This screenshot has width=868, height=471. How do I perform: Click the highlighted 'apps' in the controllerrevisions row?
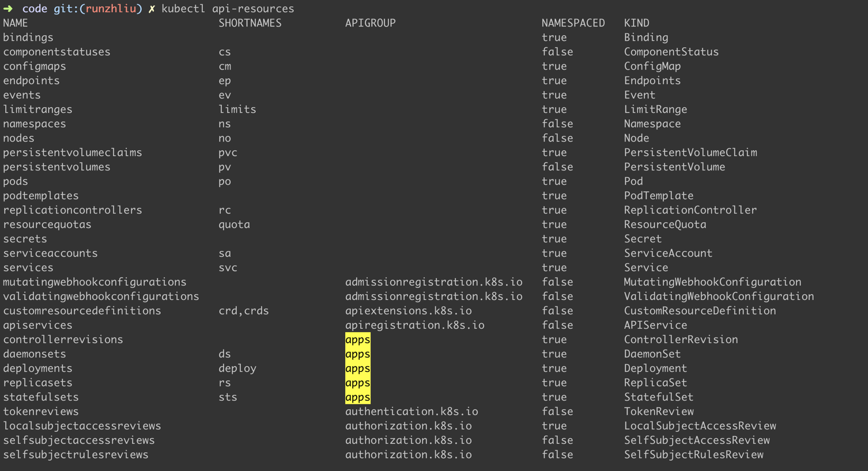357,340
